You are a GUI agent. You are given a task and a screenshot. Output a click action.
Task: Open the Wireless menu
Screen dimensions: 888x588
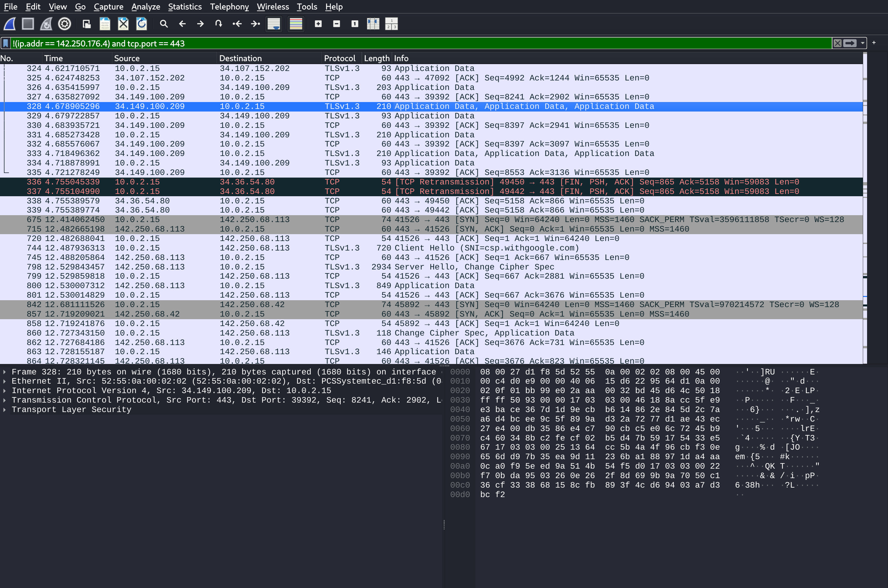pyautogui.click(x=273, y=7)
